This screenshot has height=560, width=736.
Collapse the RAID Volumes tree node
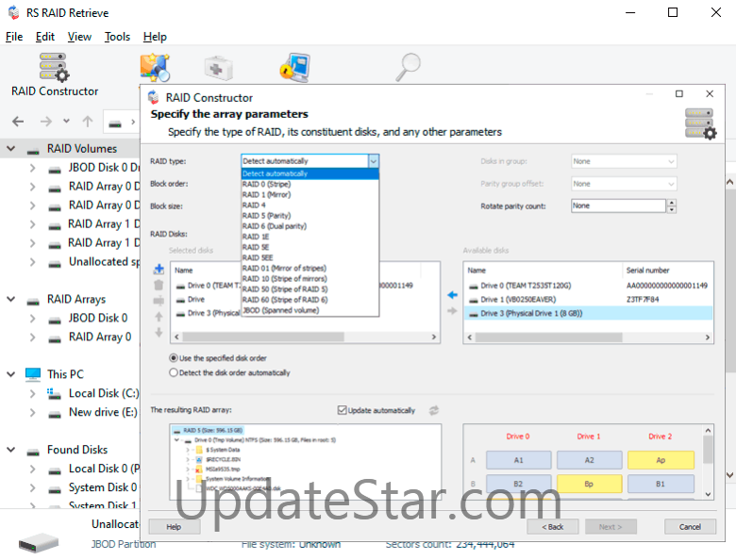coord(10,149)
